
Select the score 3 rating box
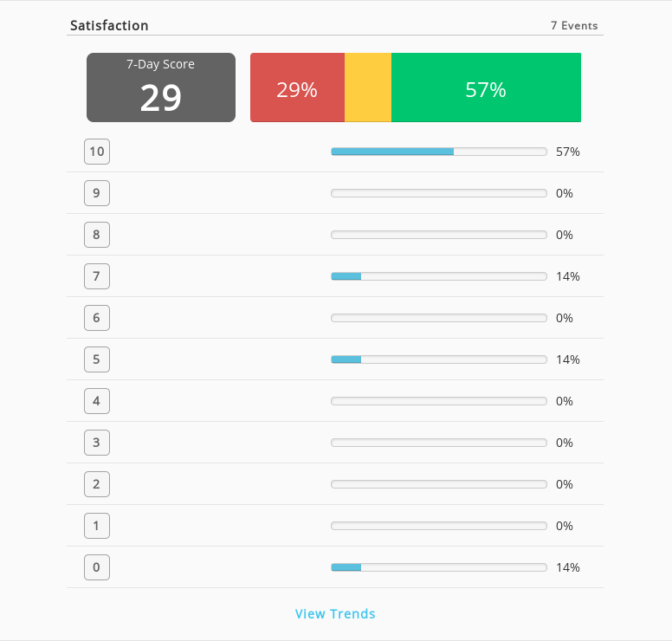tap(97, 443)
